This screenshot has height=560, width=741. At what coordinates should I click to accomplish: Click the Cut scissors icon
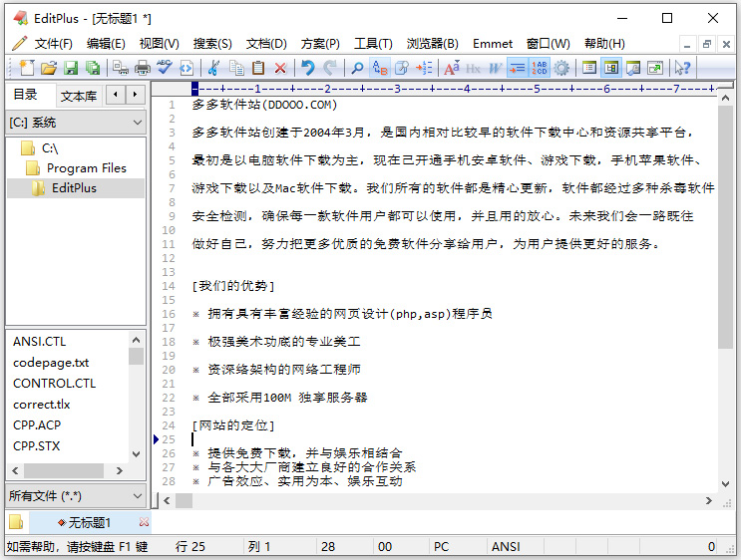(x=214, y=68)
